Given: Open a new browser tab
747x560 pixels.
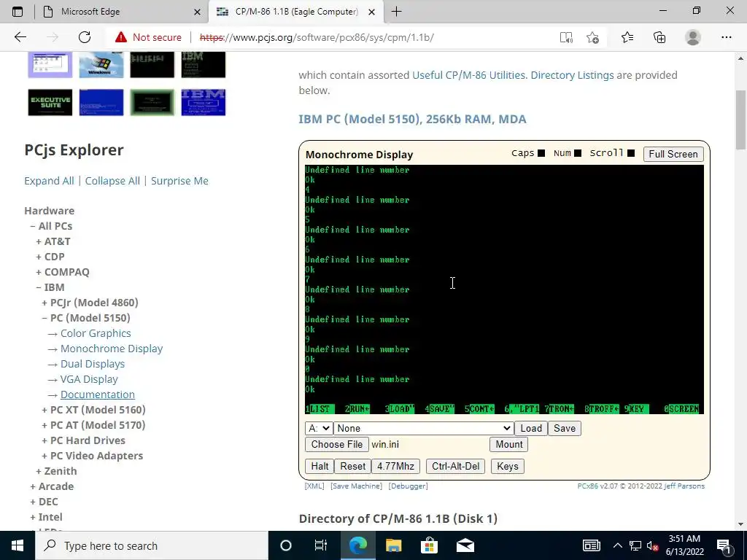Looking at the screenshot, I should click(x=396, y=12).
